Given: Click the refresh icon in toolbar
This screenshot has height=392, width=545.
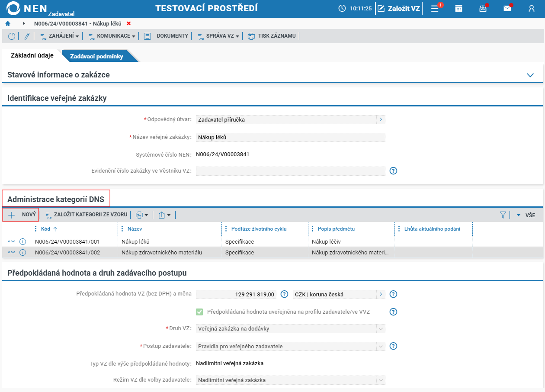Looking at the screenshot, I should [x=12, y=36].
